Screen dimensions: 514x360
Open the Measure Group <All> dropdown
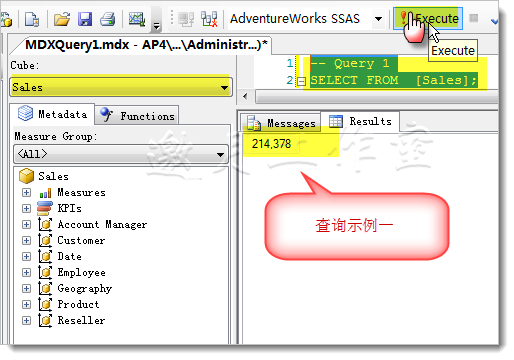220,154
